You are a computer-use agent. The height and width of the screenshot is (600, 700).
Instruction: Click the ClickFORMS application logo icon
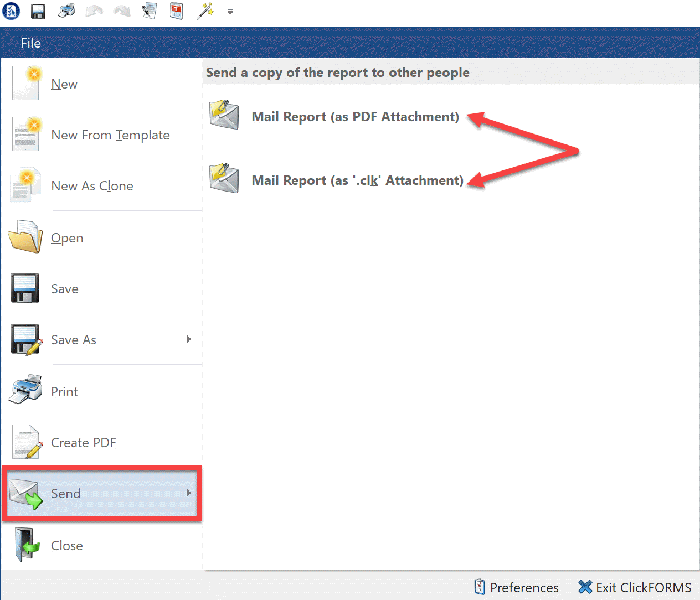(x=11, y=11)
